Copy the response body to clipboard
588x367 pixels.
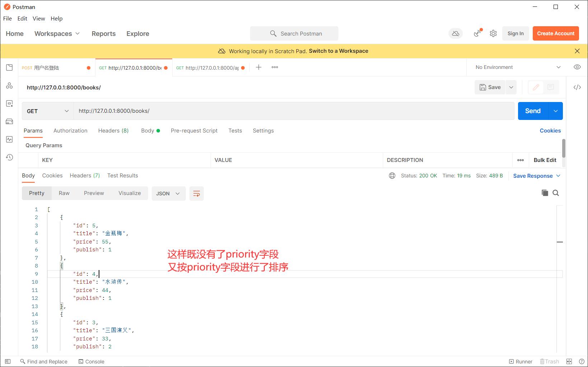tap(545, 193)
